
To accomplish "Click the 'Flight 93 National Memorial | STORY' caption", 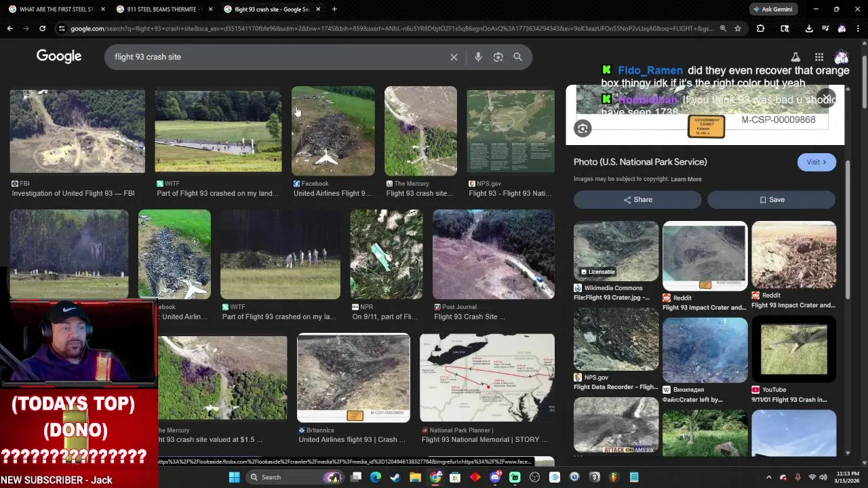I will [484, 439].
